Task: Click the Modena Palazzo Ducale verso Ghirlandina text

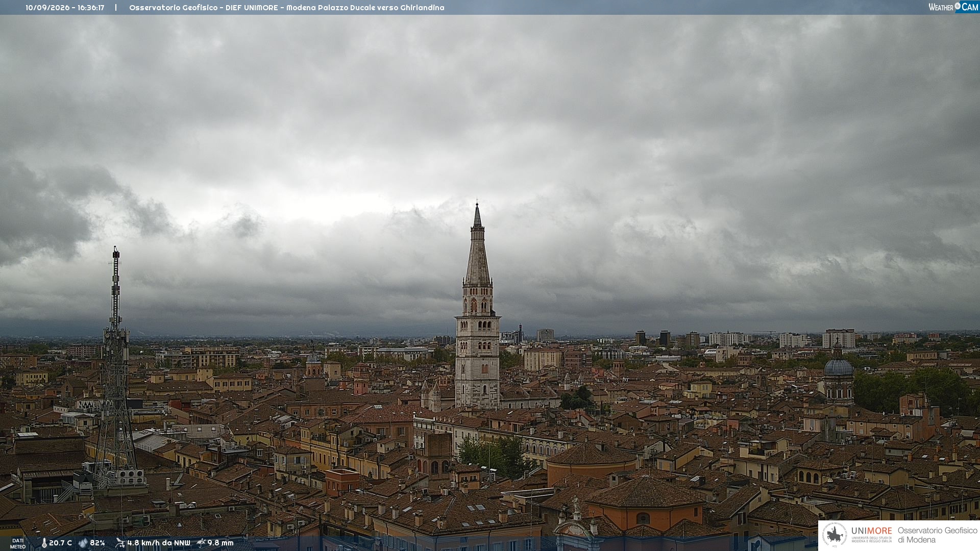Action: (365, 8)
